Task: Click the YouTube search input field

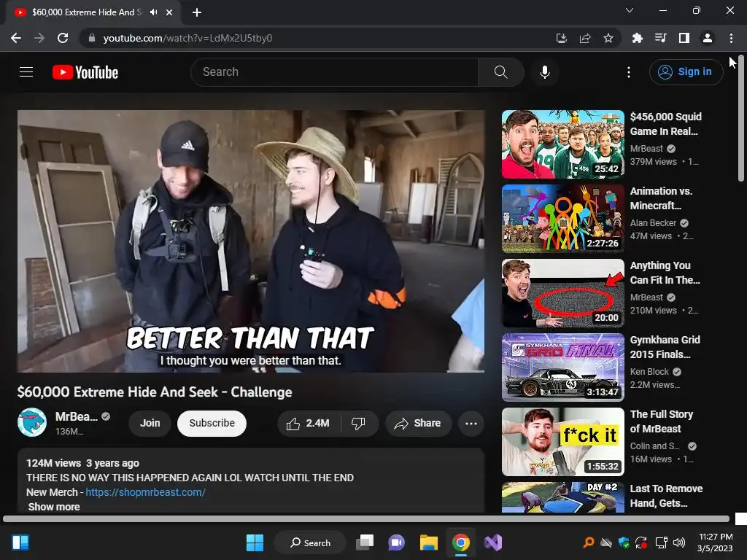Action: (x=334, y=72)
